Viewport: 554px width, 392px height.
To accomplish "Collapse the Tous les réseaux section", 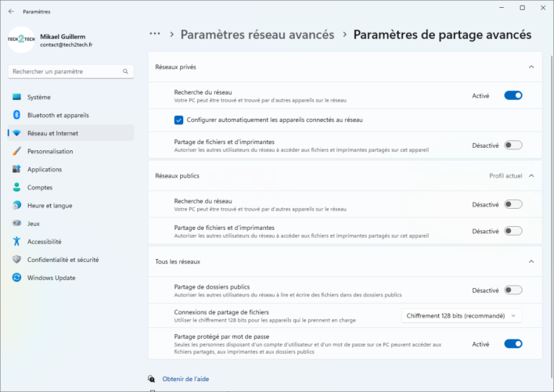I will pyautogui.click(x=531, y=261).
